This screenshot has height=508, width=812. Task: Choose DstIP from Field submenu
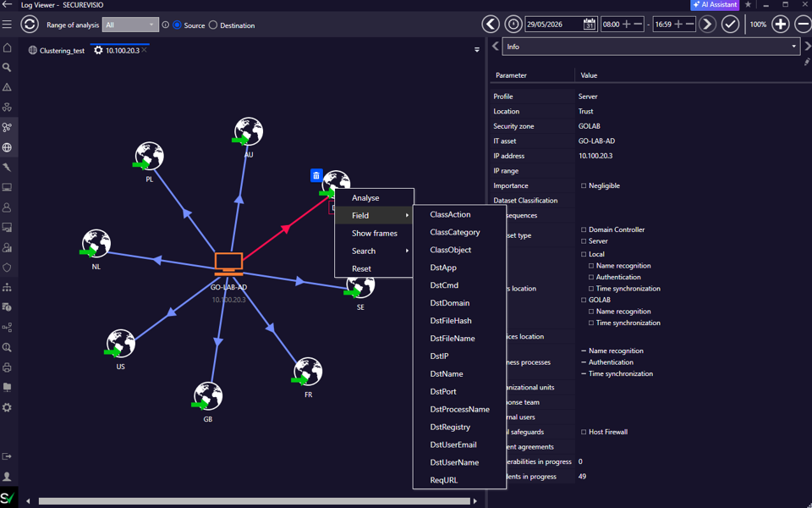coord(439,356)
